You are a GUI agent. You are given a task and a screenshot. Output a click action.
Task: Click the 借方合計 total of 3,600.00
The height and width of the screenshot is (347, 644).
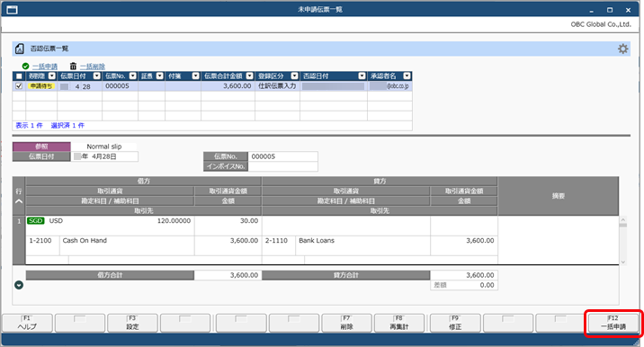click(x=228, y=275)
